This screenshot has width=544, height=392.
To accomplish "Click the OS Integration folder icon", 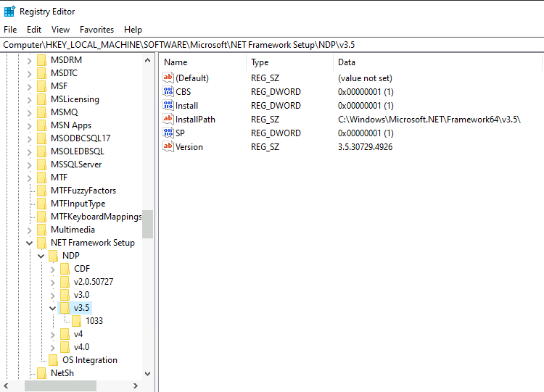I will pos(53,360).
